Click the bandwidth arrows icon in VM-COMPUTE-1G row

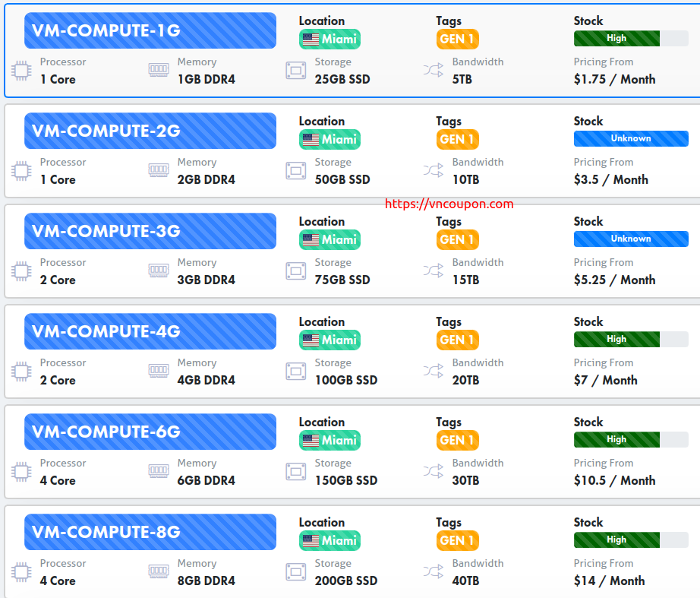tap(433, 70)
